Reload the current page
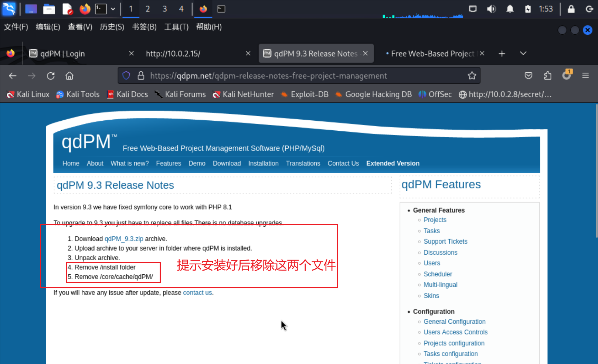 point(51,76)
